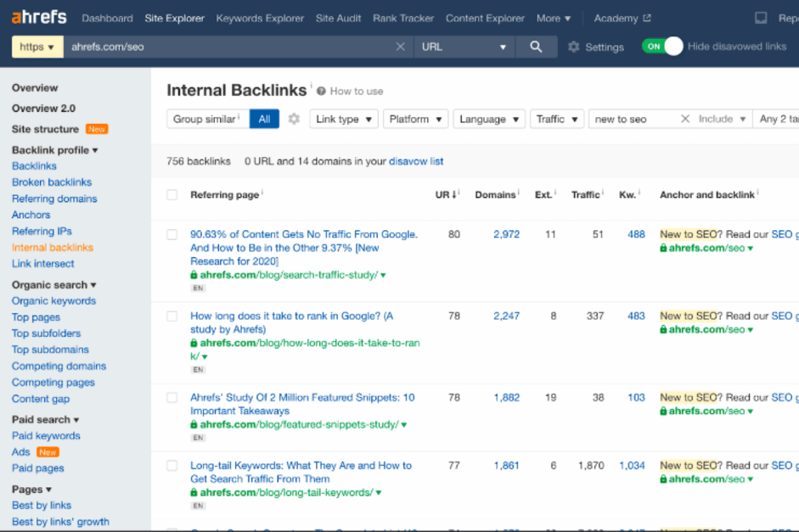Open Content Explorer in top navigation

(x=485, y=19)
